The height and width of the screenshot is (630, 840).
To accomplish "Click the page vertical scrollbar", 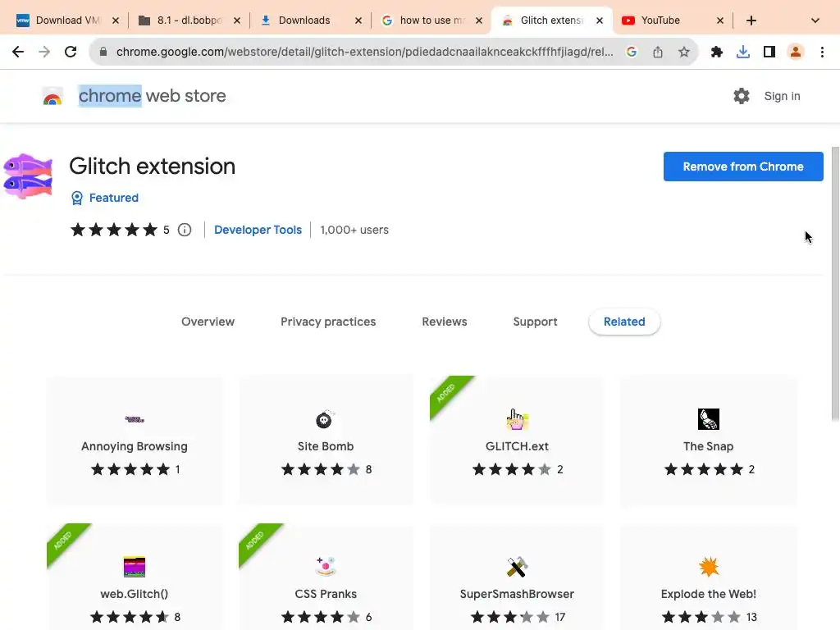I will (x=835, y=283).
